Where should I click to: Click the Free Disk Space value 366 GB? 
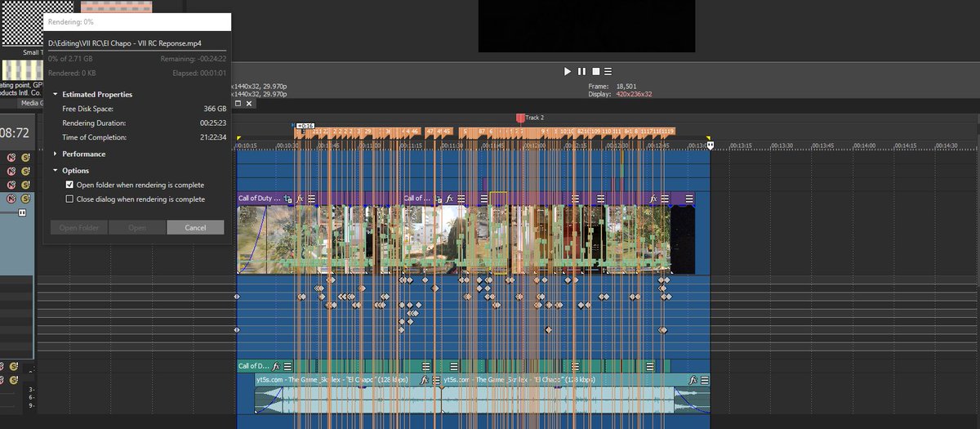(x=215, y=109)
